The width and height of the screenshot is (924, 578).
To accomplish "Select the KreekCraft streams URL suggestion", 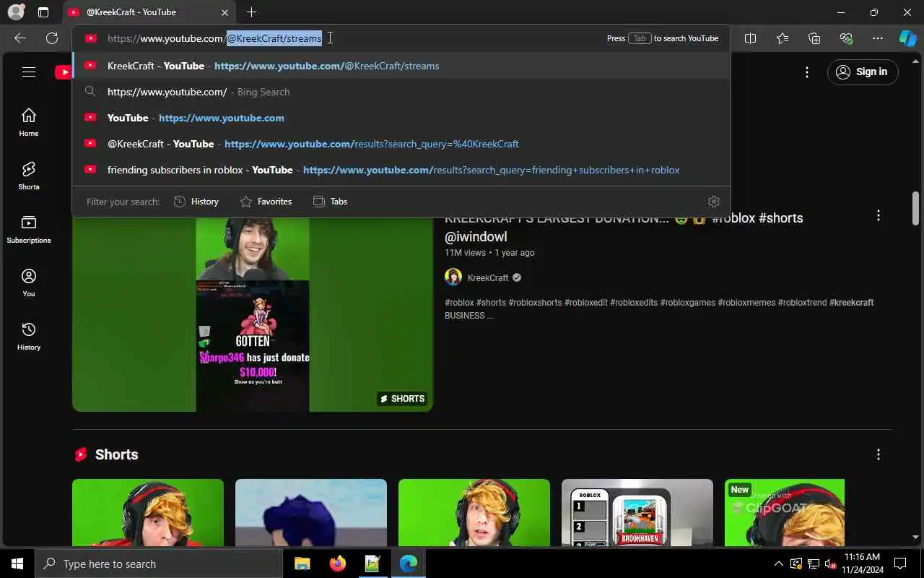I will tap(401, 66).
